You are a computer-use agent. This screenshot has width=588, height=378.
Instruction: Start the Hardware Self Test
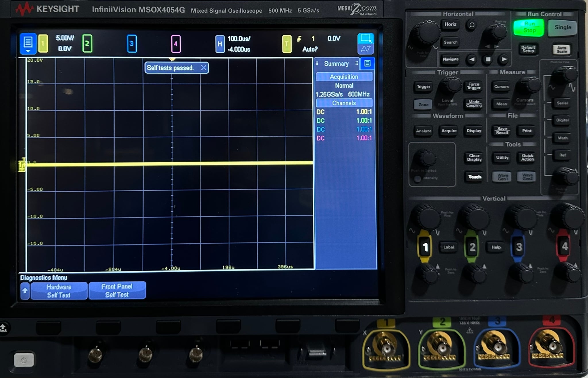pos(59,291)
